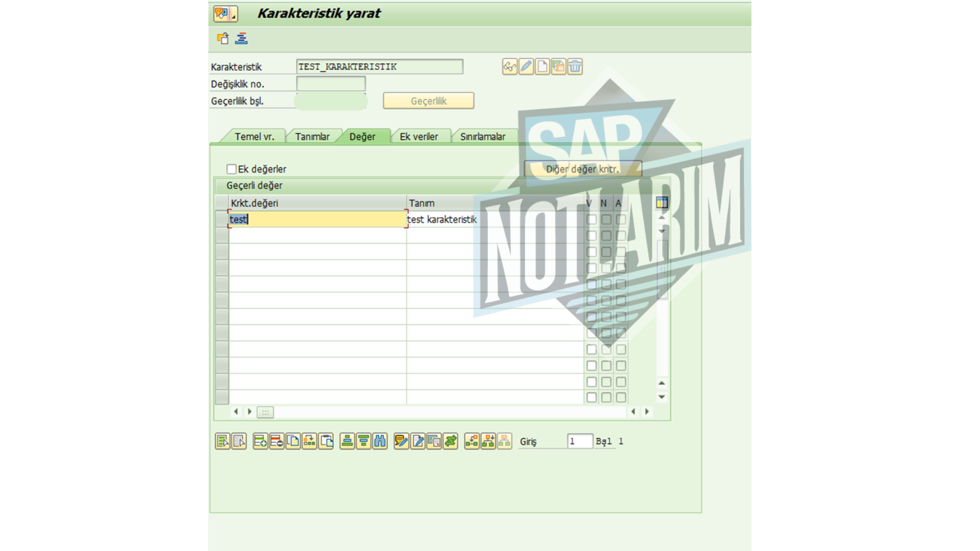Click the deselect all rows icon
This screenshot has width=980, height=551.
click(x=239, y=441)
